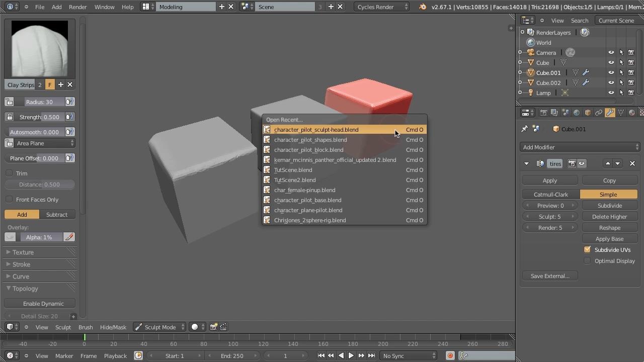644x362 pixels.
Task: Remove the tires modifier with X
Action: click(x=632, y=163)
